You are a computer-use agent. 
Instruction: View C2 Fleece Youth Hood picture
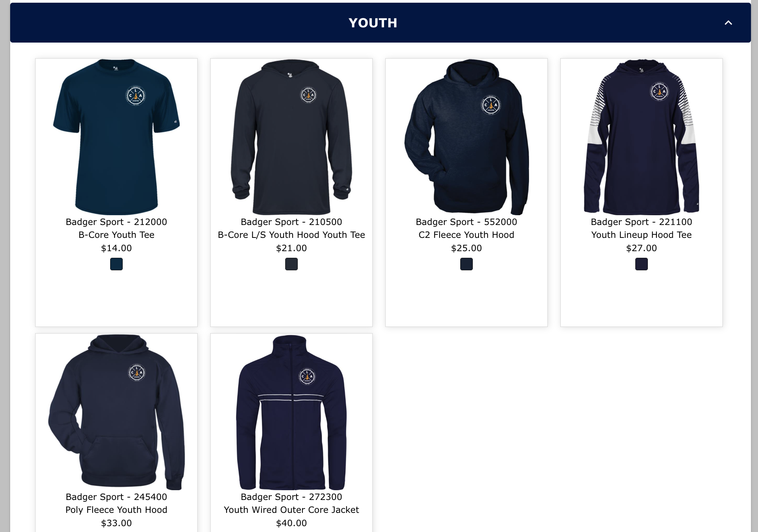[467, 137]
